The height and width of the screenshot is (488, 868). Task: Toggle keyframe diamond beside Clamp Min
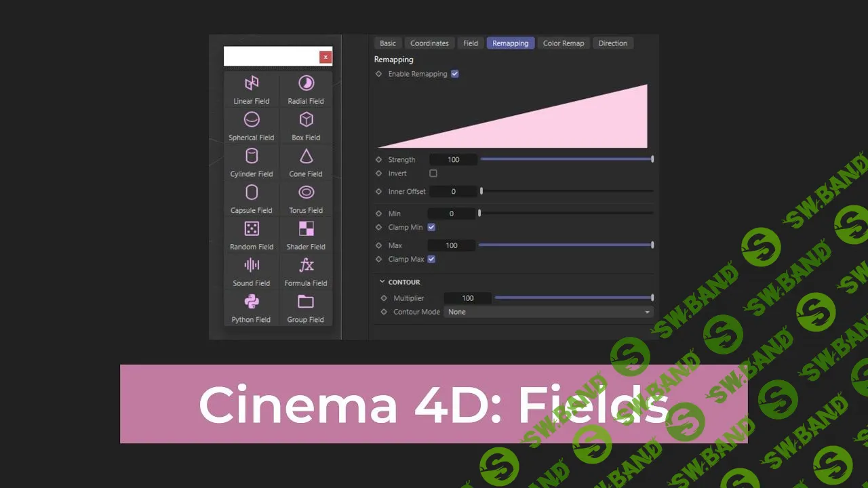[x=378, y=227]
